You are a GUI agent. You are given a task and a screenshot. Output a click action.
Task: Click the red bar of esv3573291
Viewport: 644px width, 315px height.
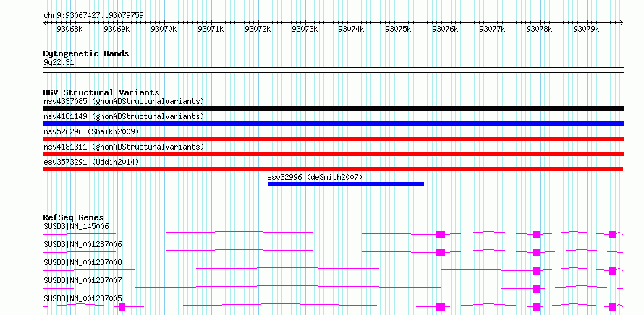coord(333,169)
